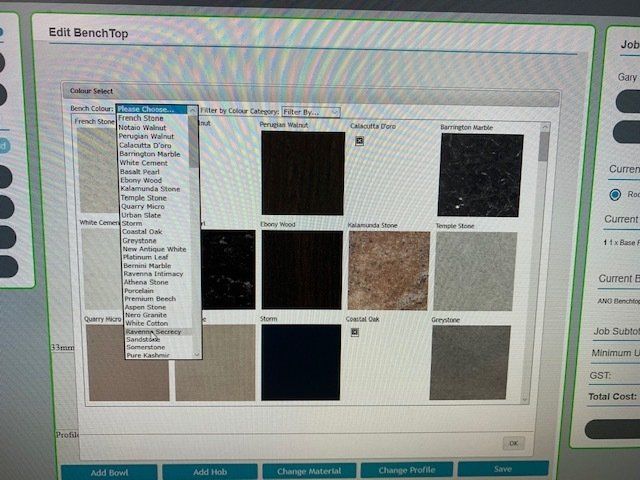Open Filter by Colour Category dropdown
640x480 pixels.
[311, 112]
